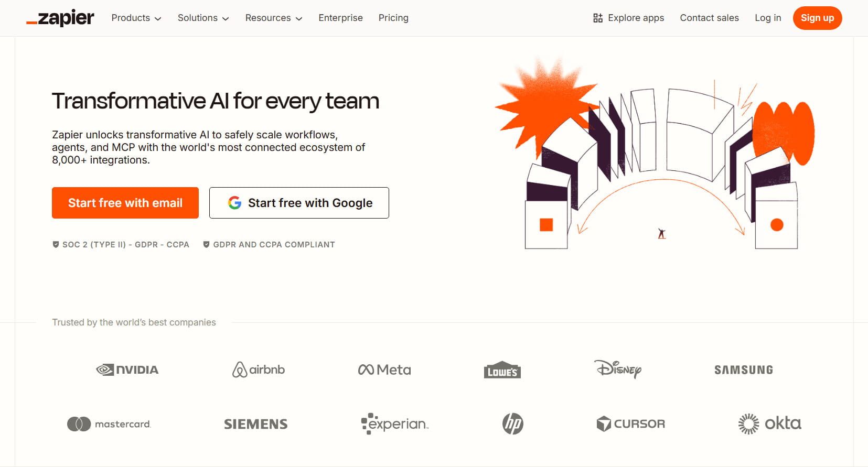
Task: Click the Airbnb logo
Action: tap(259, 370)
